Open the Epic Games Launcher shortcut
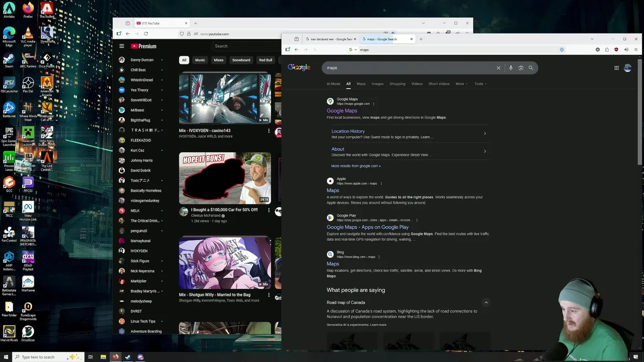 click(x=9, y=137)
